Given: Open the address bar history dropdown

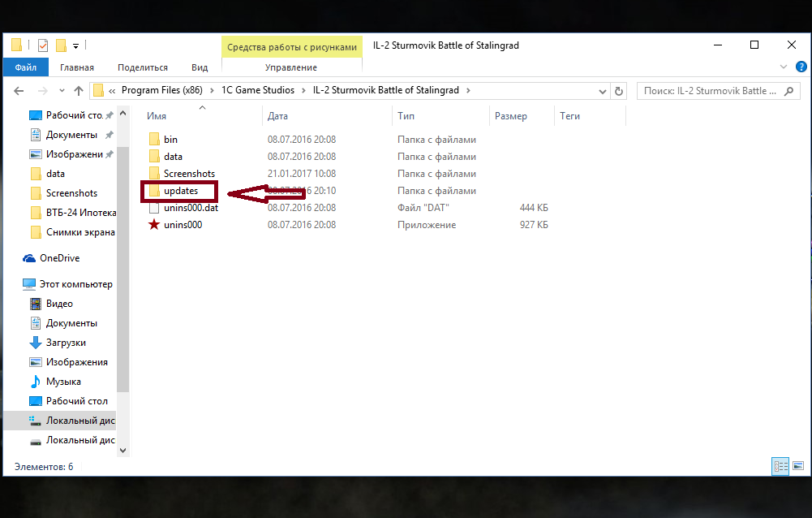Looking at the screenshot, I should pyautogui.click(x=602, y=91).
